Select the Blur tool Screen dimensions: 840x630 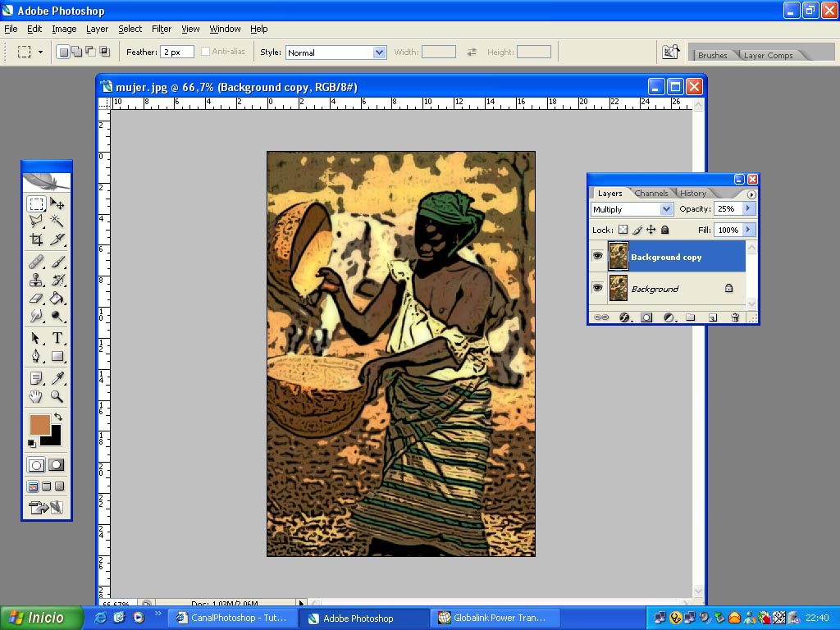36,316
